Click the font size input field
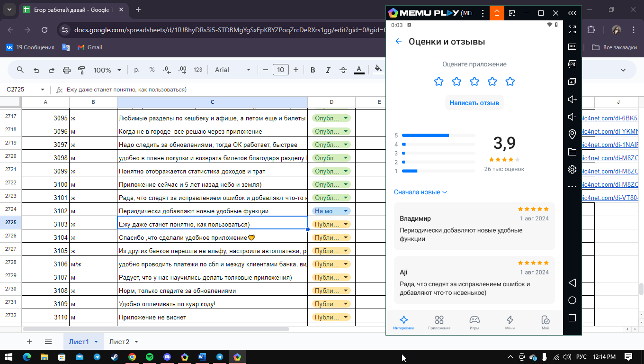The height and width of the screenshot is (364, 644). coord(281,70)
